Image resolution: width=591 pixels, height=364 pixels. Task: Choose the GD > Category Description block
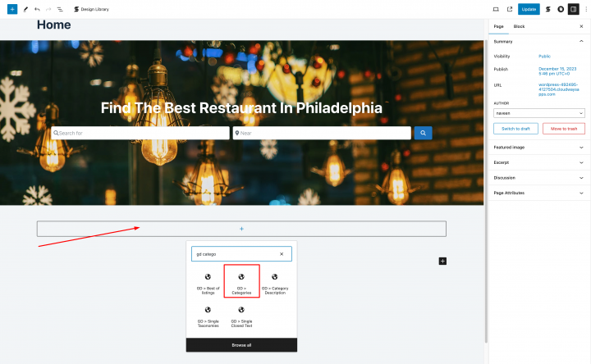click(275, 284)
